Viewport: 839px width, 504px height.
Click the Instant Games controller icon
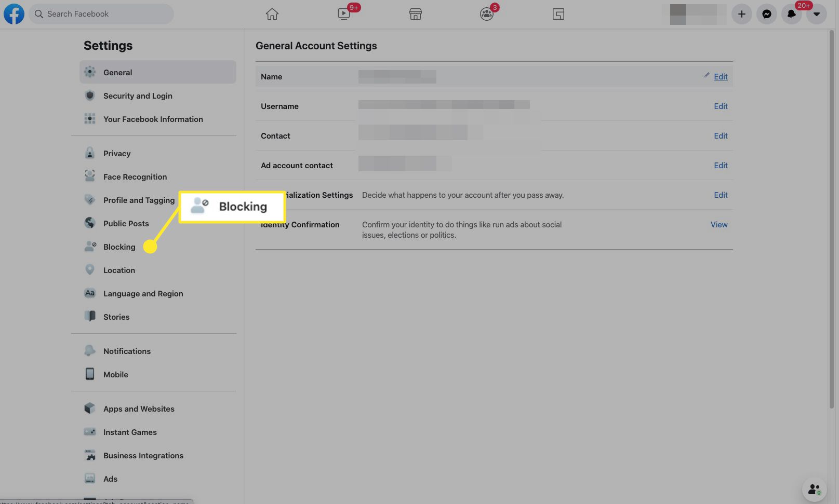[90, 432]
